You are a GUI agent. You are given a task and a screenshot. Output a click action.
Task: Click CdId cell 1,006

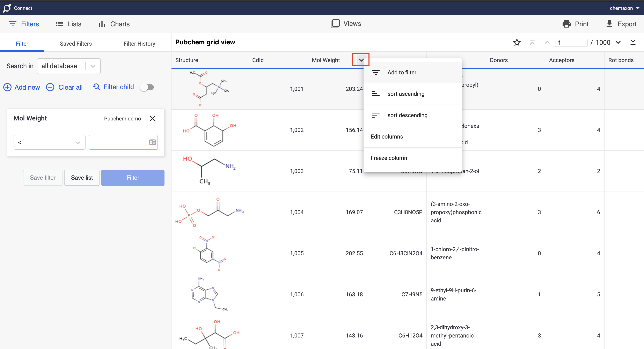point(278,294)
